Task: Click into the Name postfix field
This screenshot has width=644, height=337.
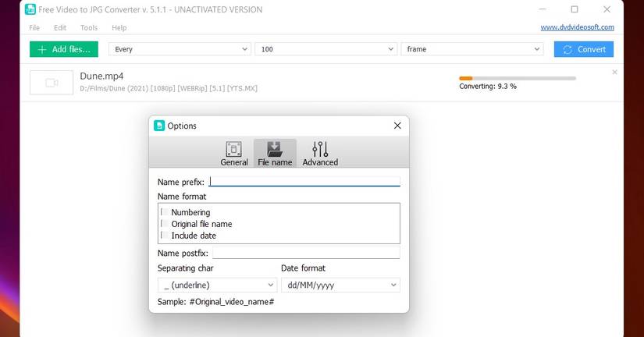Action: 306,253
